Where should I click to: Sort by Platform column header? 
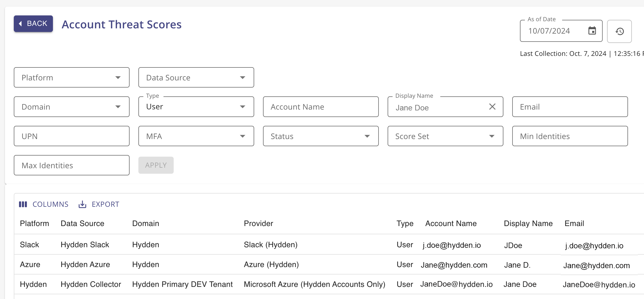pyautogui.click(x=34, y=223)
